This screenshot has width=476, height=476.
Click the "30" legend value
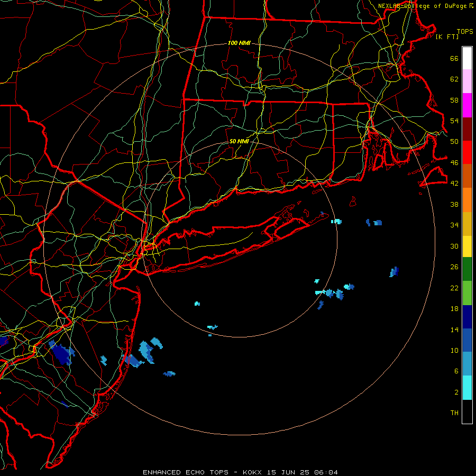click(454, 246)
